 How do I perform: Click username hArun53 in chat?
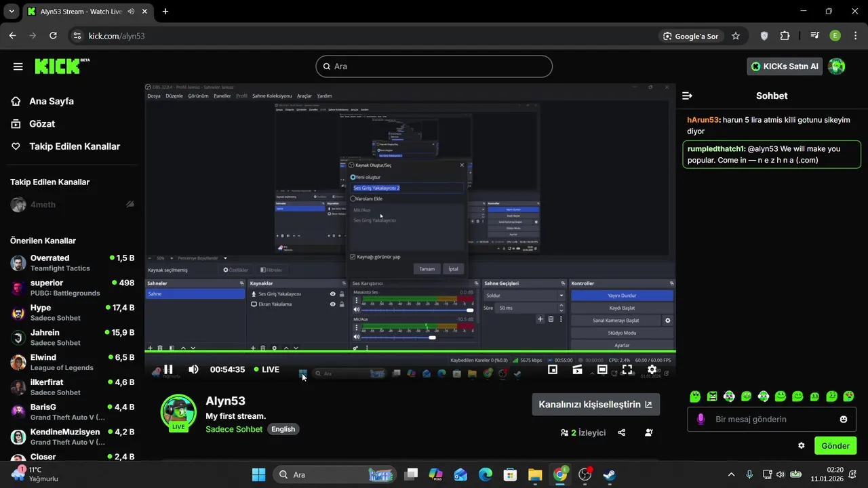coord(703,120)
